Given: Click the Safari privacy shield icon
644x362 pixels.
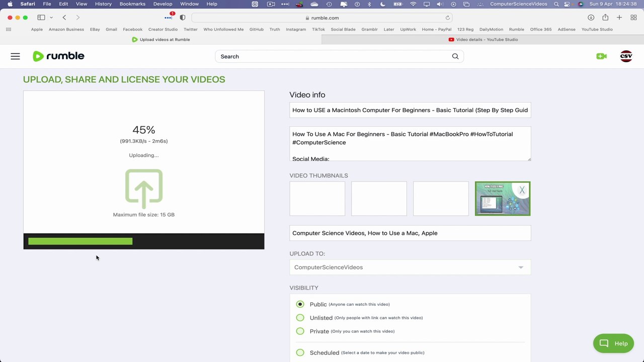Looking at the screenshot, I should pyautogui.click(x=183, y=18).
